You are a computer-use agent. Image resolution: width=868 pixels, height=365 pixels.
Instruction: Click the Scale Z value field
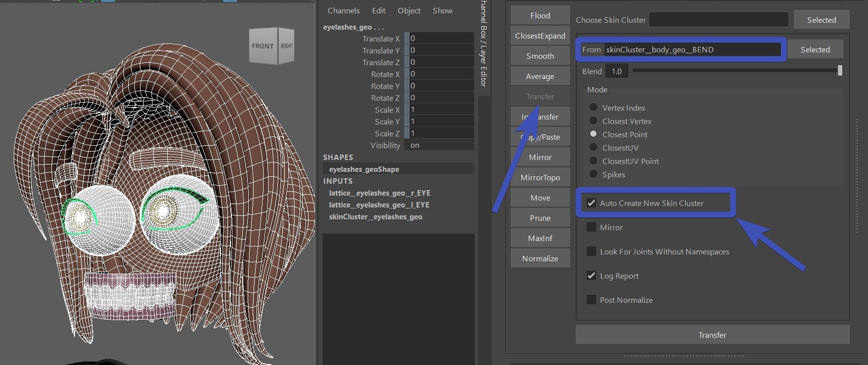[441, 133]
